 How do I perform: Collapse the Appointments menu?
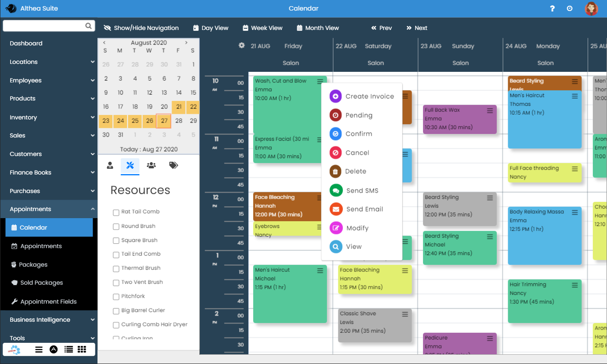click(49, 209)
